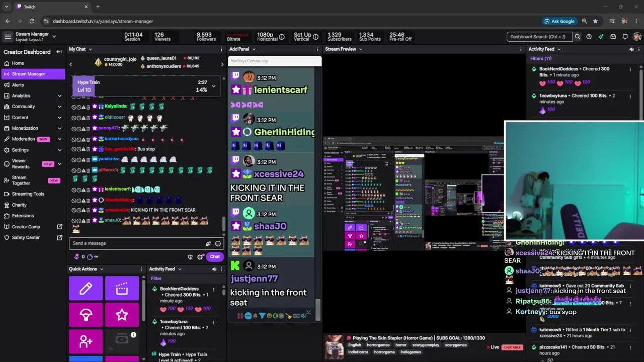Click the parachute quick action tile
The width and height of the screenshot is (644, 362).
point(86,315)
